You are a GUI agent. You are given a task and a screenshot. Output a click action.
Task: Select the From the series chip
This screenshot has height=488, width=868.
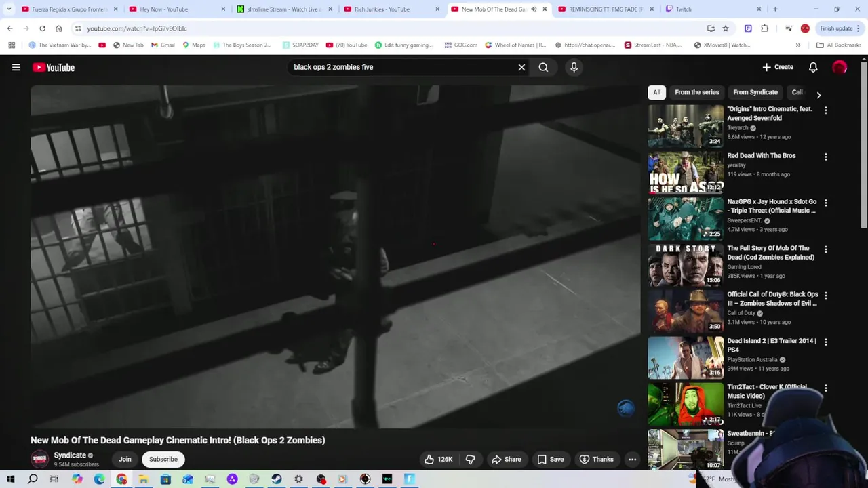[x=696, y=92]
